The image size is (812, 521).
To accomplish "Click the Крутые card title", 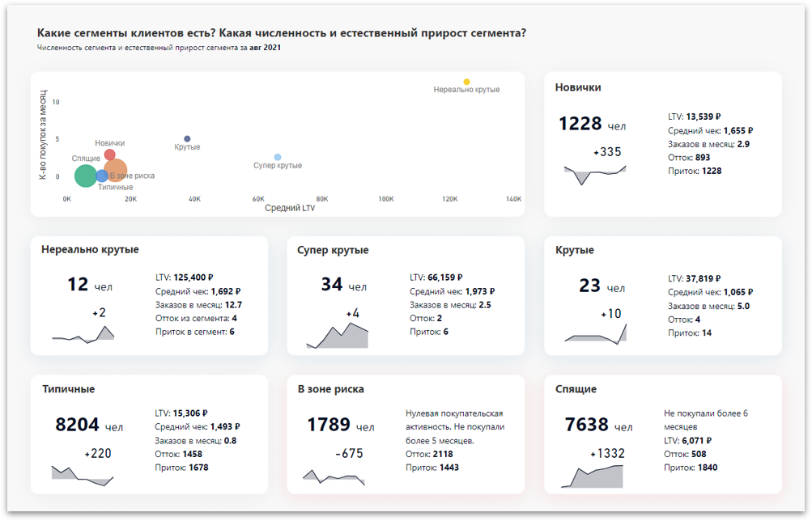I will coord(575,250).
